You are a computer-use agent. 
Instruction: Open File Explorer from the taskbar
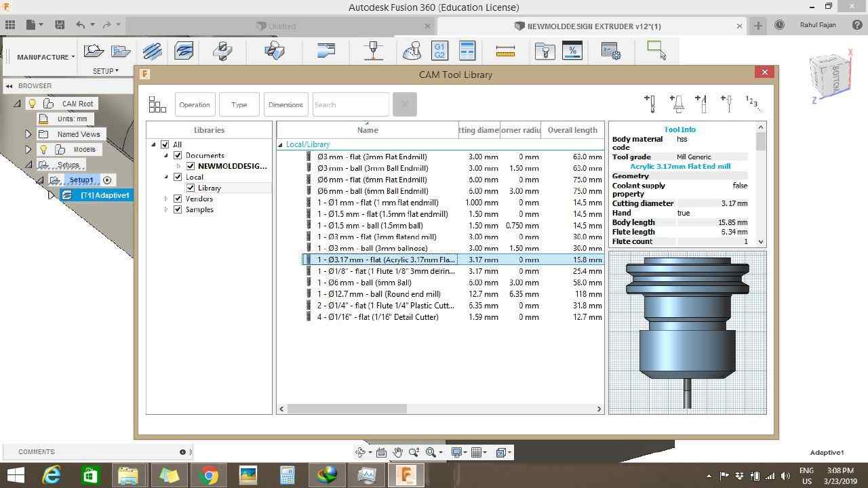tap(128, 475)
